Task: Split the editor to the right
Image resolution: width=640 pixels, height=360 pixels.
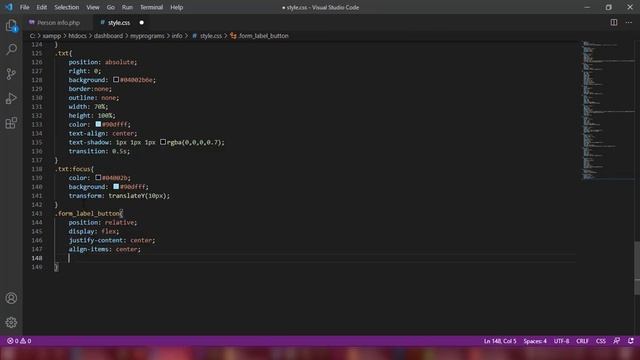Action: (x=613, y=22)
